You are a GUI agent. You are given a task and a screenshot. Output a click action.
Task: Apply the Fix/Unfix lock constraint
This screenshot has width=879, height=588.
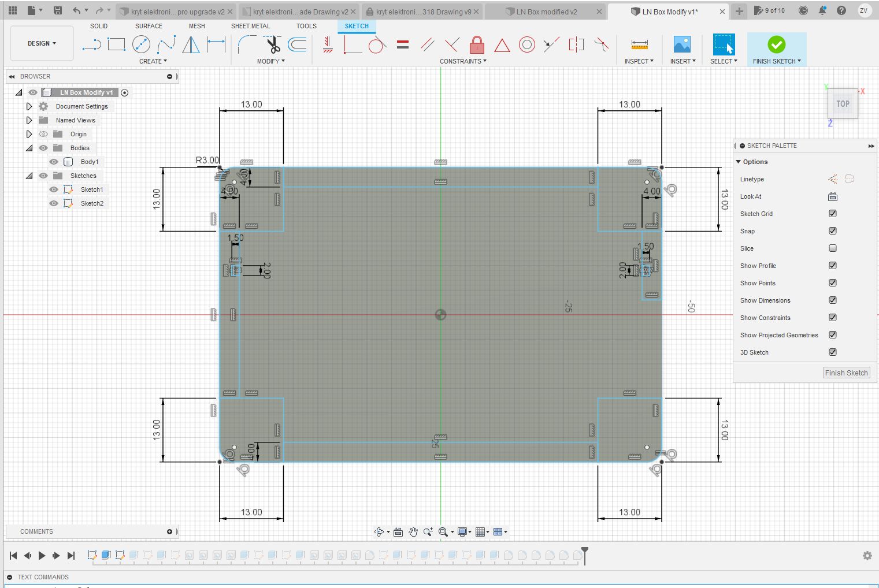(x=477, y=44)
